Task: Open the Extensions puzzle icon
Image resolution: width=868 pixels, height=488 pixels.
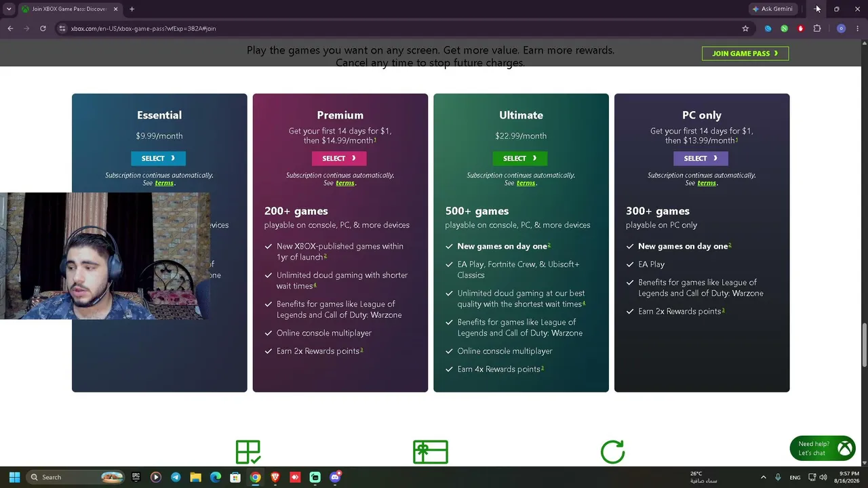Action: click(x=817, y=28)
